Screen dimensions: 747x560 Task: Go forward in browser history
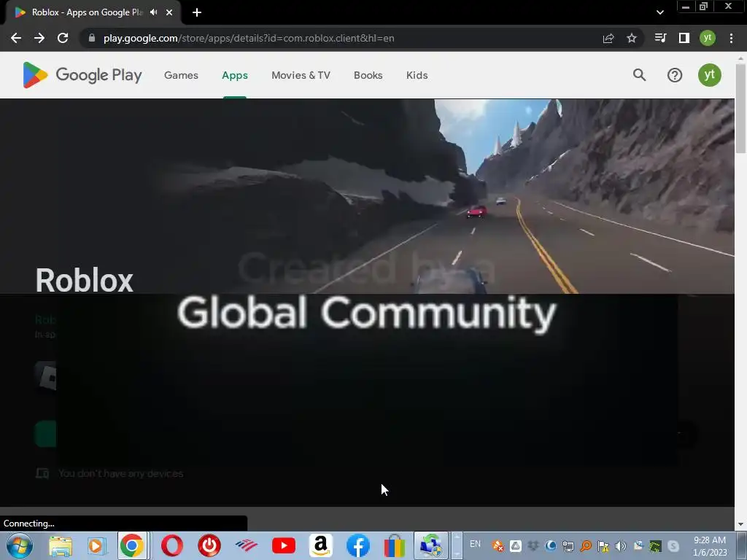39,38
